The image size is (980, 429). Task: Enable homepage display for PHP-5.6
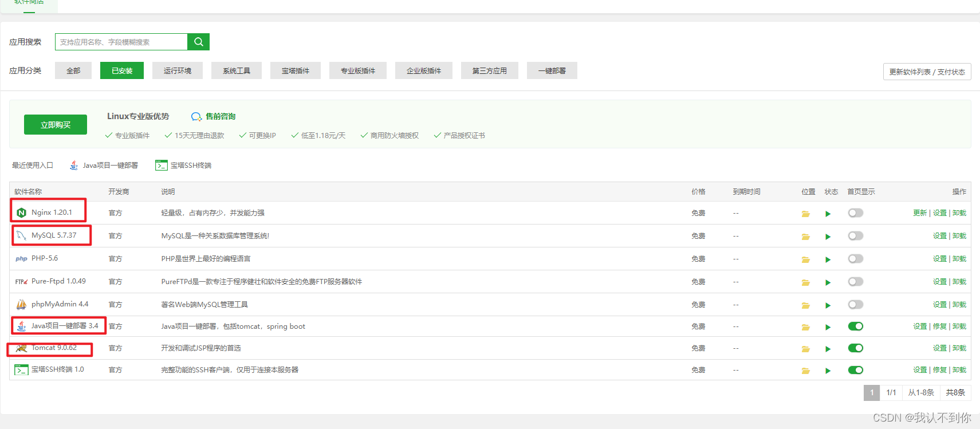(x=856, y=258)
